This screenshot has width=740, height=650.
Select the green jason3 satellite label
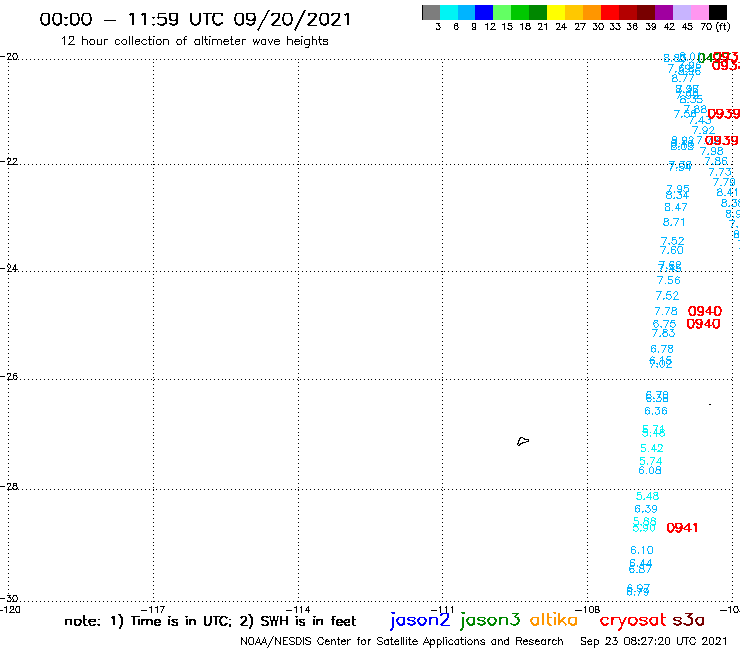(490, 620)
